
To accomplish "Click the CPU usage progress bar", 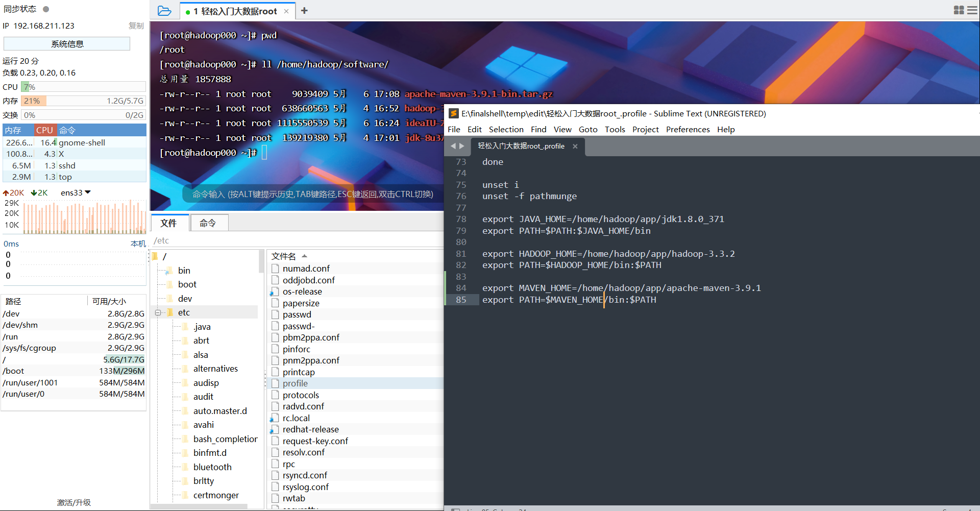I will pyautogui.click(x=83, y=87).
